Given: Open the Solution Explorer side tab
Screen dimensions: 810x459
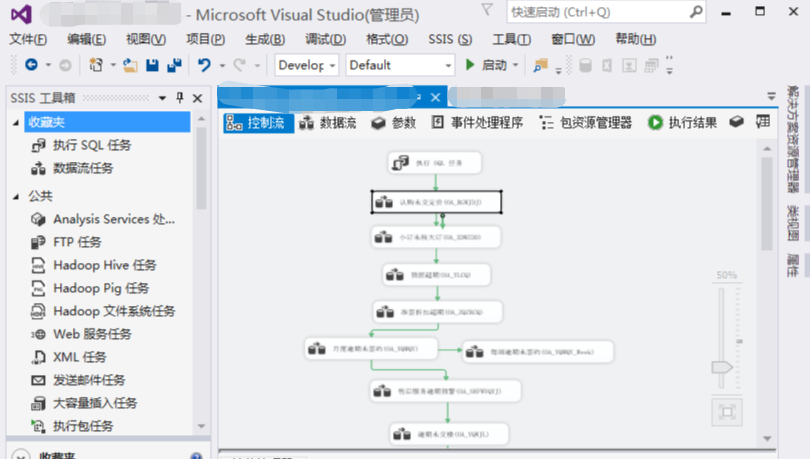Looking at the screenshot, I should (x=792, y=139).
